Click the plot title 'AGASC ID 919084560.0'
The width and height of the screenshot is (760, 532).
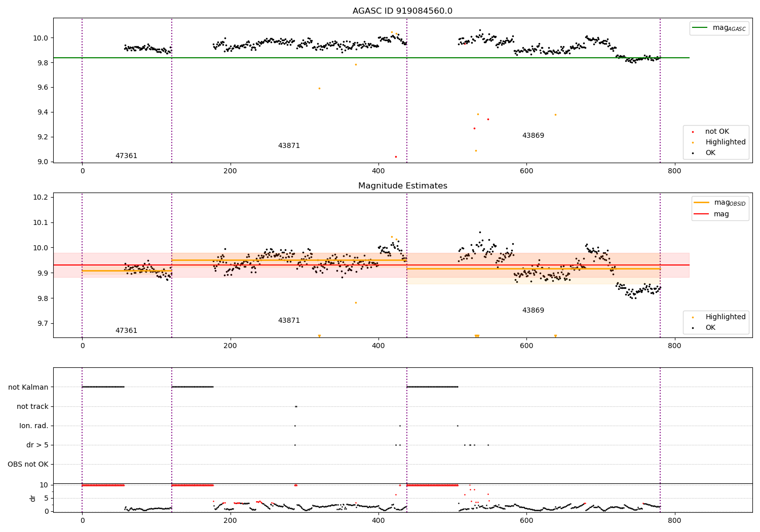pos(402,11)
